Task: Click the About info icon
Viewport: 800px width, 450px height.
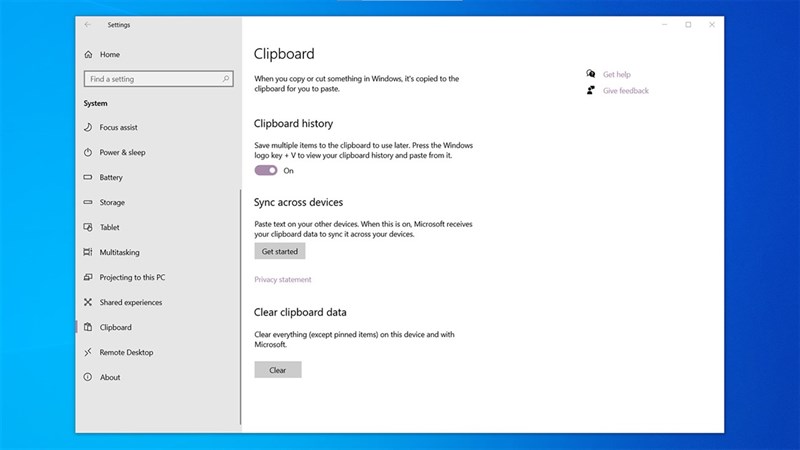Action: tap(88, 377)
